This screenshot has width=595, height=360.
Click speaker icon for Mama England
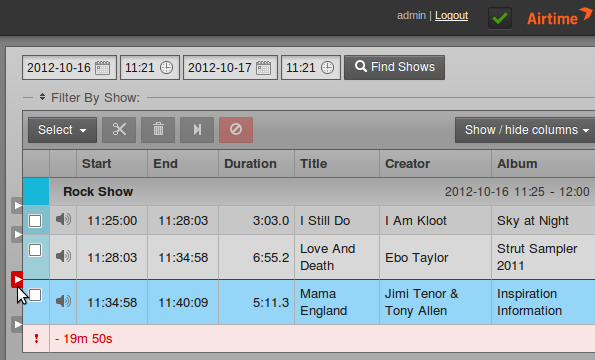pyautogui.click(x=63, y=301)
